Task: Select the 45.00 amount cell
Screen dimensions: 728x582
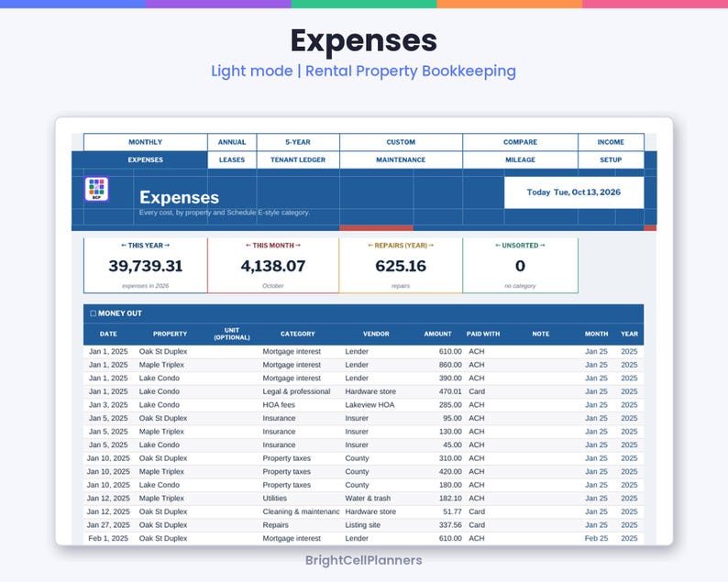Action: (x=439, y=445)
